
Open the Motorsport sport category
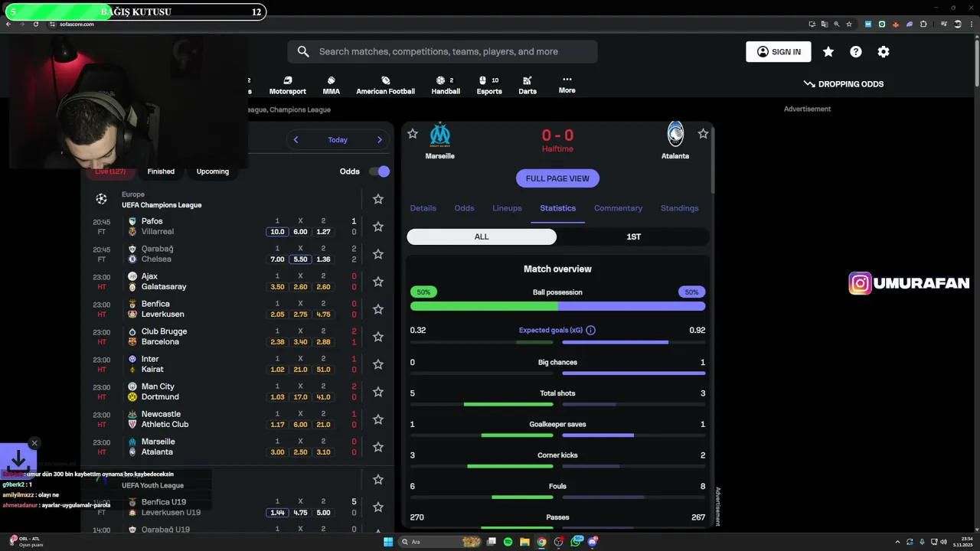(x=288, y=85)
